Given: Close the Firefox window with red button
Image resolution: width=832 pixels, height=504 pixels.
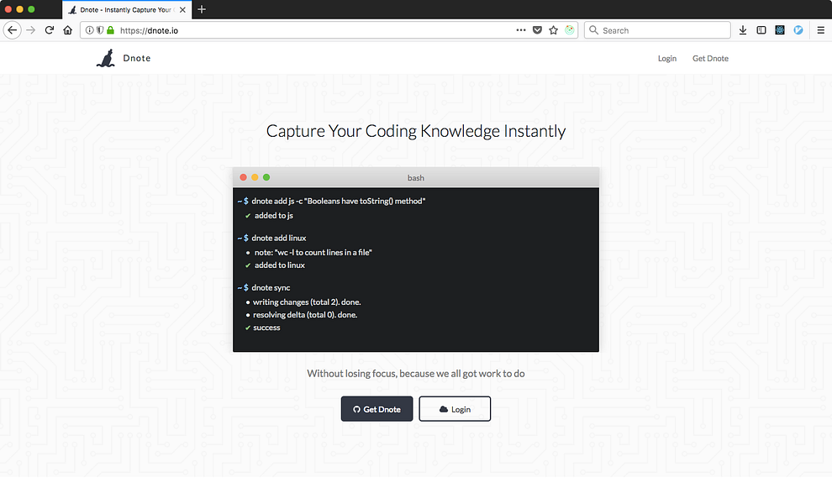Looking at the screenshot, I should tap(8, 9).
